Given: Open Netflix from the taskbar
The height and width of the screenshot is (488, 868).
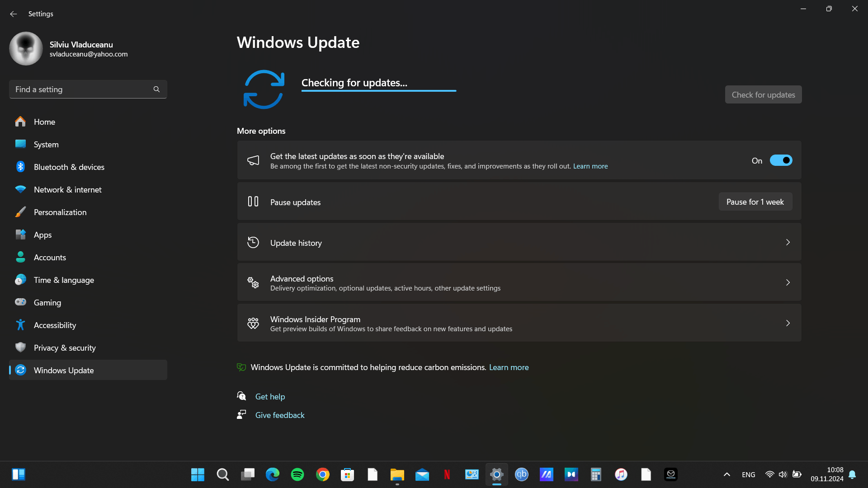Looking at the screenshot, I should (447, 474).
